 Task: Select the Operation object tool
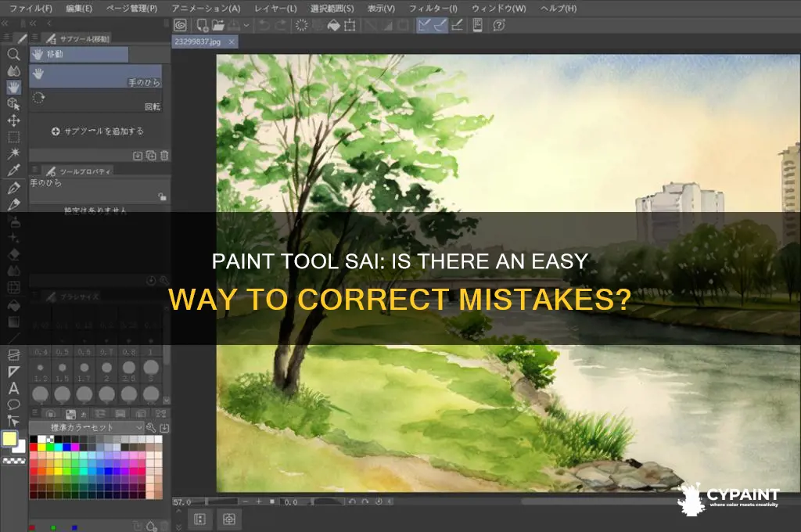pos(14,104)
